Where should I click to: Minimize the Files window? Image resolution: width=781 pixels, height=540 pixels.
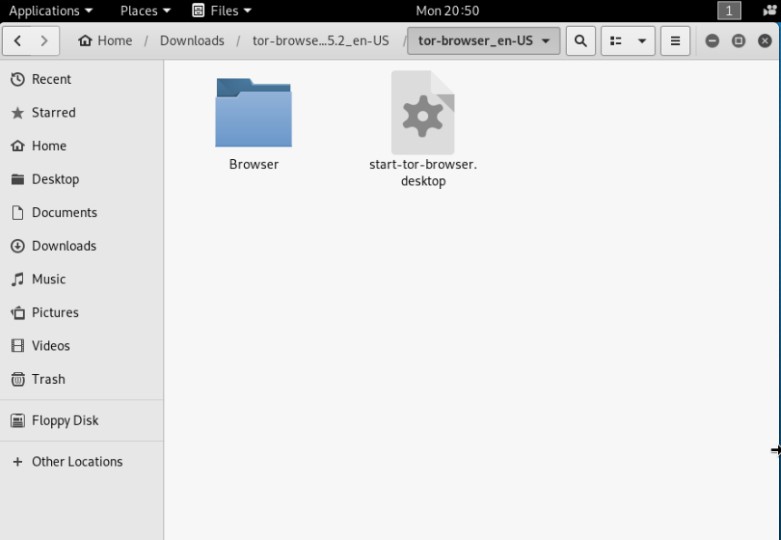(x=712, y=41)
